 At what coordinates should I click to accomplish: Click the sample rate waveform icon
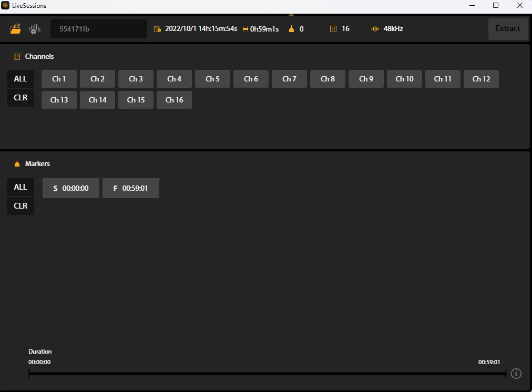(375, 29)
